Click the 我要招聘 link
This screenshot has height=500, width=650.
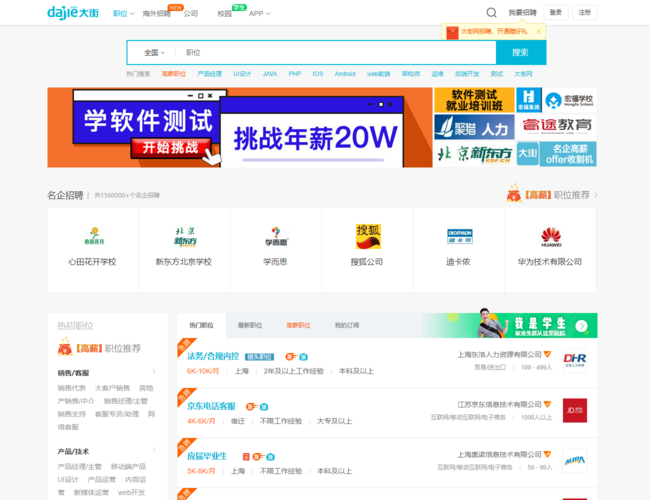coord(522,13)
